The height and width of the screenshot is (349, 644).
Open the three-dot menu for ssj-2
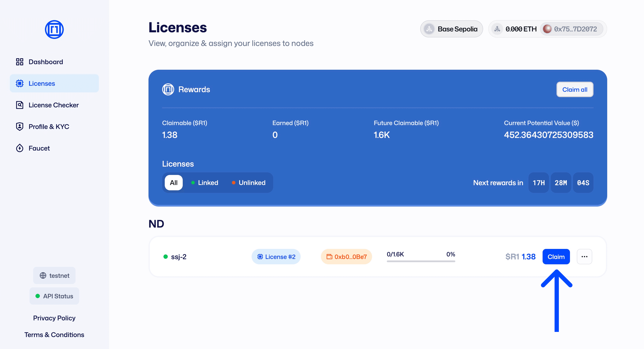pyautogui.click(x=584, y=257)
